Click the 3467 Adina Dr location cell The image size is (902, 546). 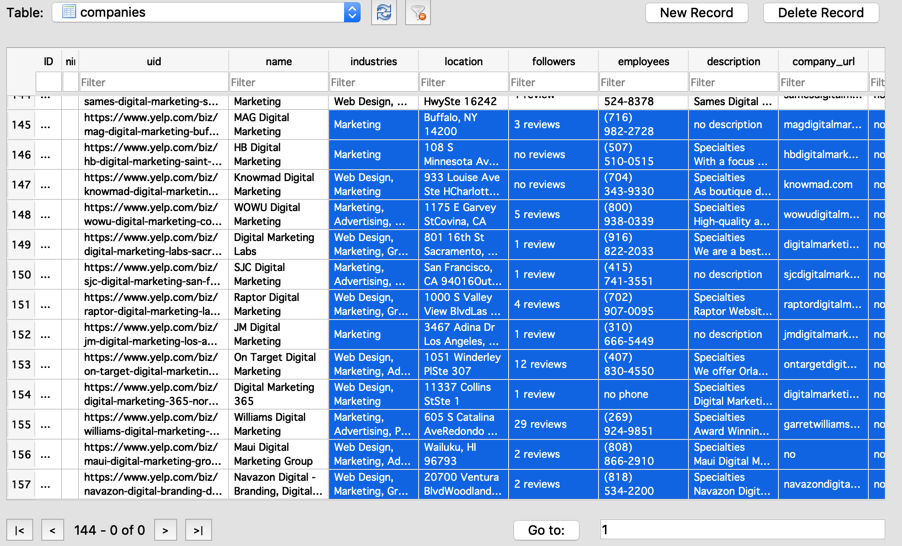(463, 334)
